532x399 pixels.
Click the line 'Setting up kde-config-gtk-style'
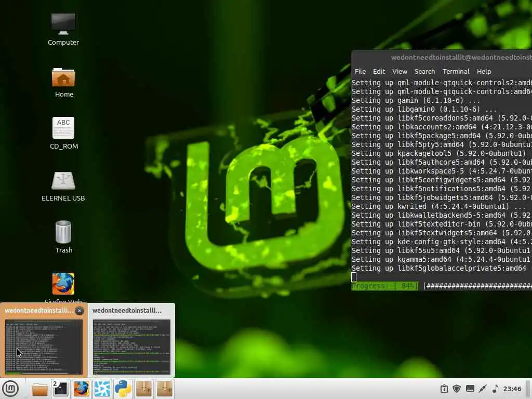[442, 242]
